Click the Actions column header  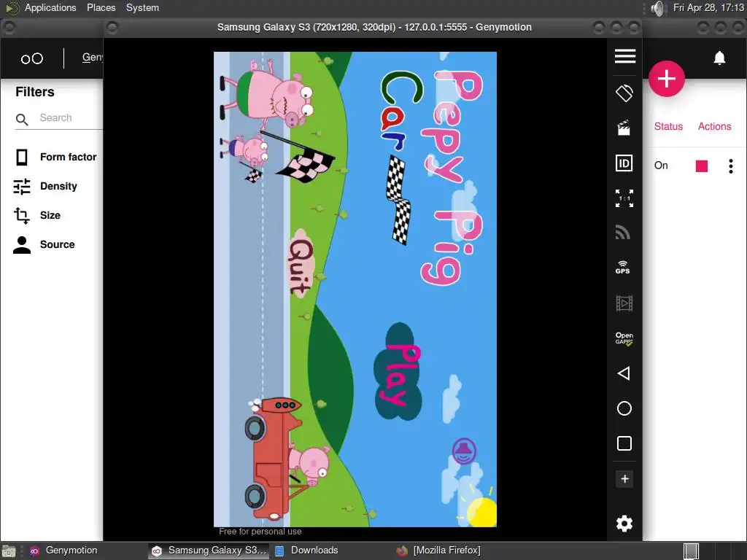[x=714, y=126]
